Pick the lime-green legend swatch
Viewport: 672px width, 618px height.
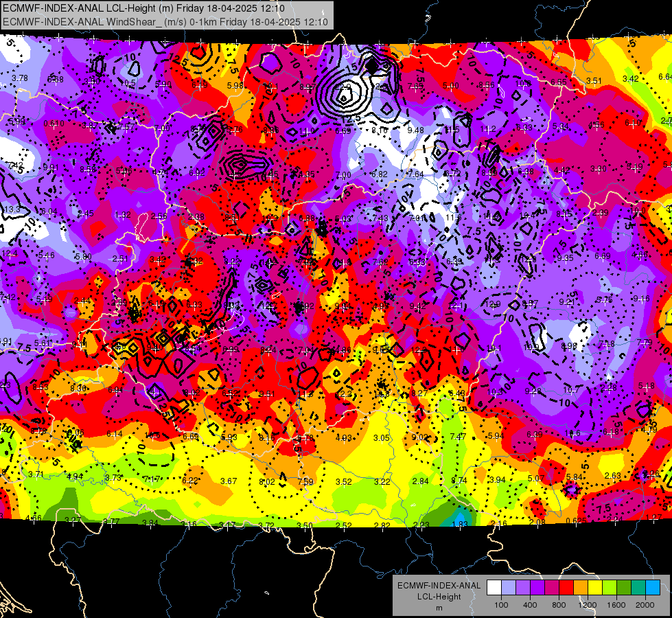[x=610, y=588]
